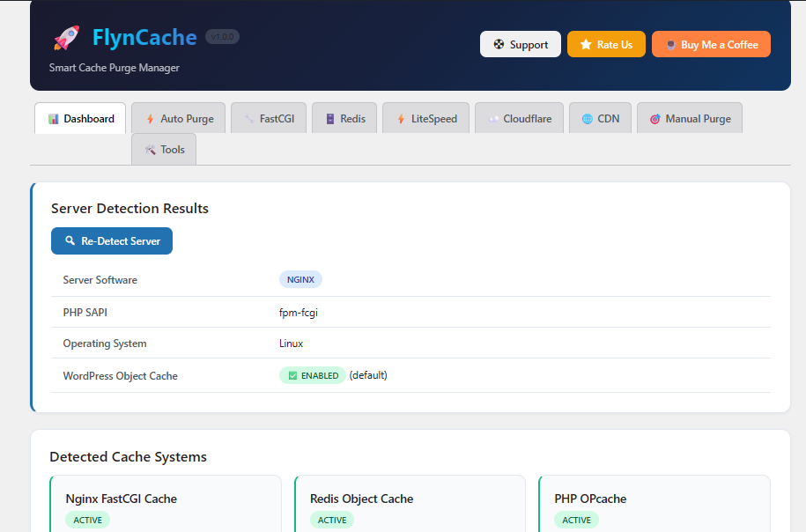The height and width of the screenshot is (532, 806).
Task: Click the 'Server Detection Results' heading
Action: [129, 208]
